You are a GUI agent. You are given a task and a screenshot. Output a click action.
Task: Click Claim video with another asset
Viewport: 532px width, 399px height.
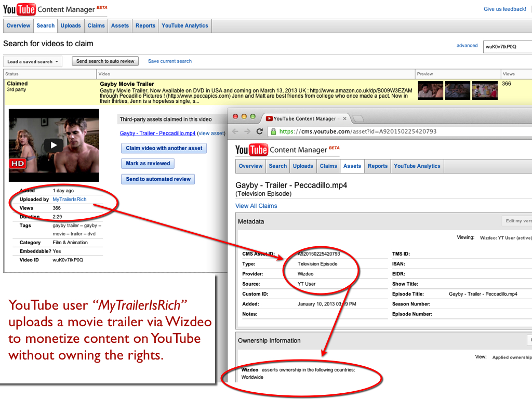164,148
